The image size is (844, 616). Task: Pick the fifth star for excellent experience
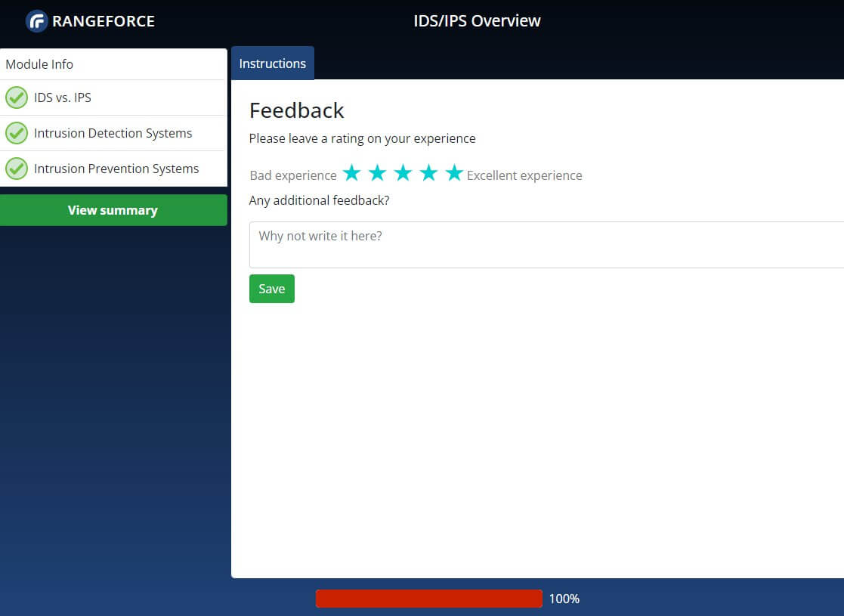454,174
